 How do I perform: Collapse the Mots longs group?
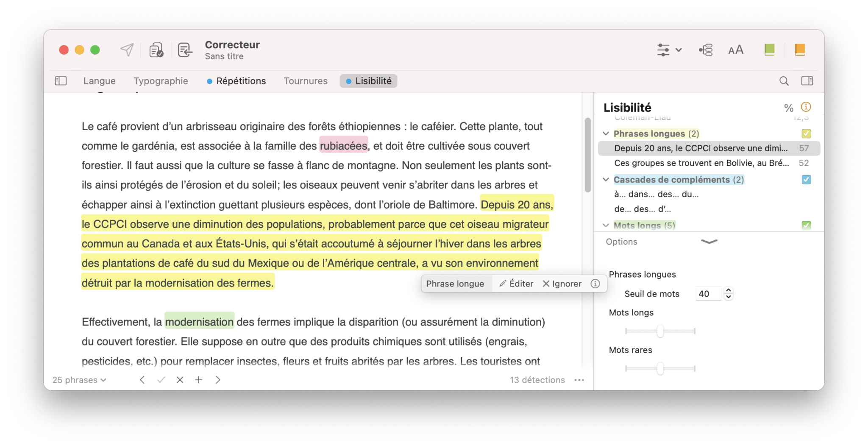606,225
